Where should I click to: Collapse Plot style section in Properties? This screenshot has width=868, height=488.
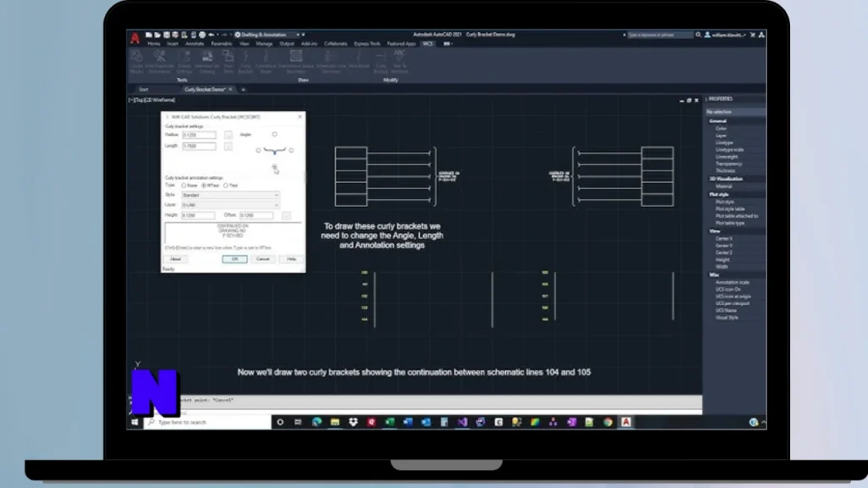719,195
